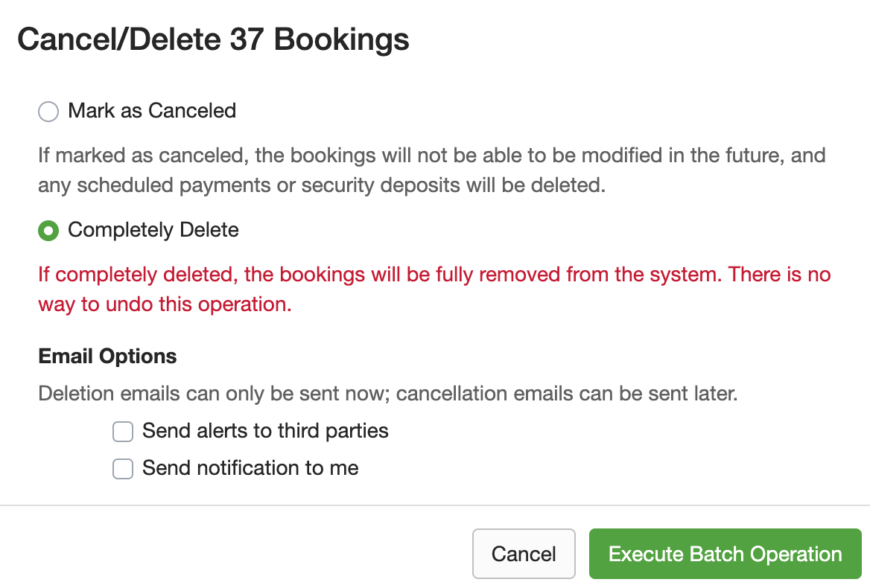Select the Completely Delete radio button
Screen dimensions: 870x588
48,231
